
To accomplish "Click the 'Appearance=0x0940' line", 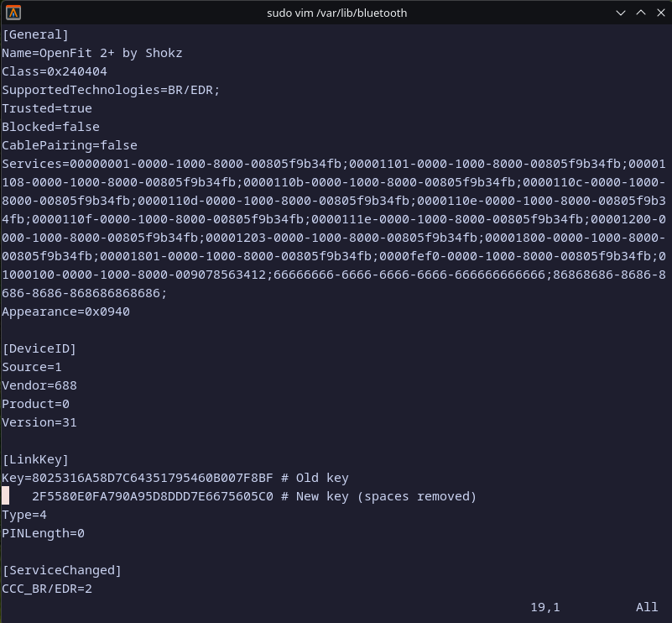I will pos(66,311).
